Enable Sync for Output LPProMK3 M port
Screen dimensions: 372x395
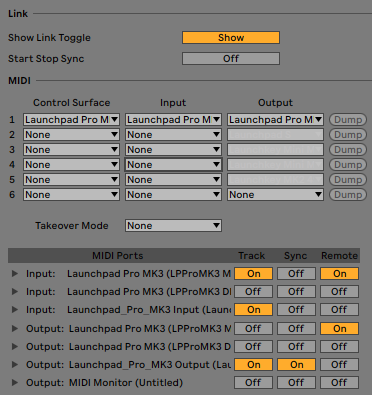pyautogui.click(x=296, y=329)
